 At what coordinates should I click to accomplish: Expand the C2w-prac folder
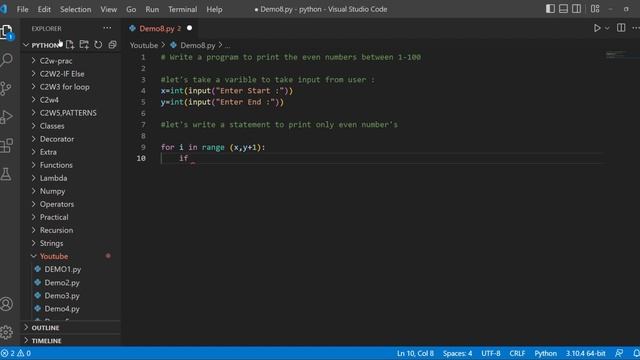point(56,61)
